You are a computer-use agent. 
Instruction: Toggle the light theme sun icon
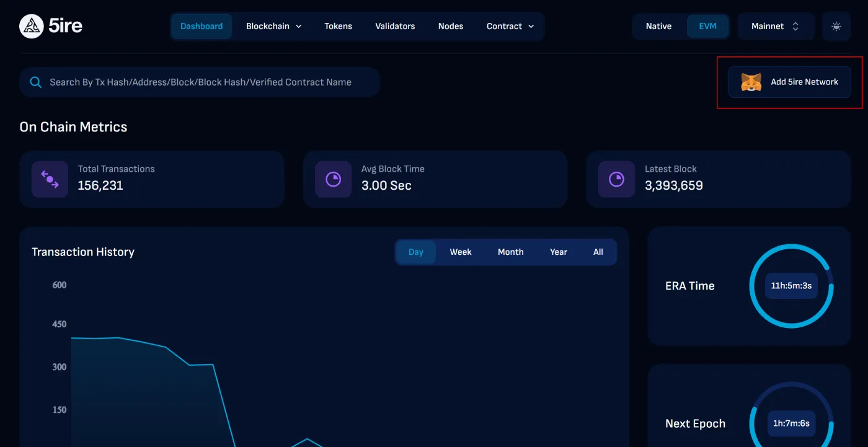click(836, 26)
